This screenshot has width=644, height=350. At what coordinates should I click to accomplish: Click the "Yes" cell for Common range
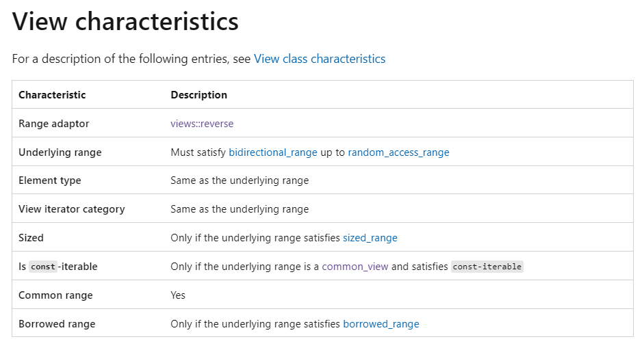[x=178, y=295]
